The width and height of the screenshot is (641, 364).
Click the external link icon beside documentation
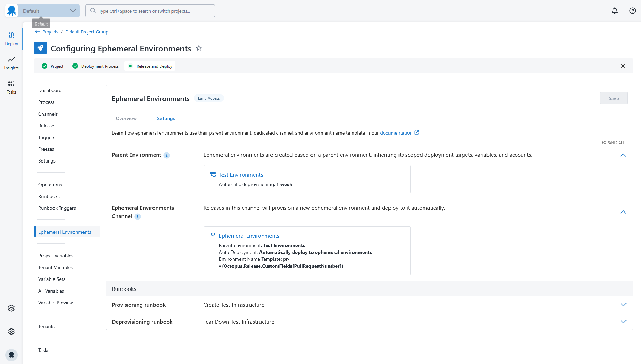coord(417,132)
